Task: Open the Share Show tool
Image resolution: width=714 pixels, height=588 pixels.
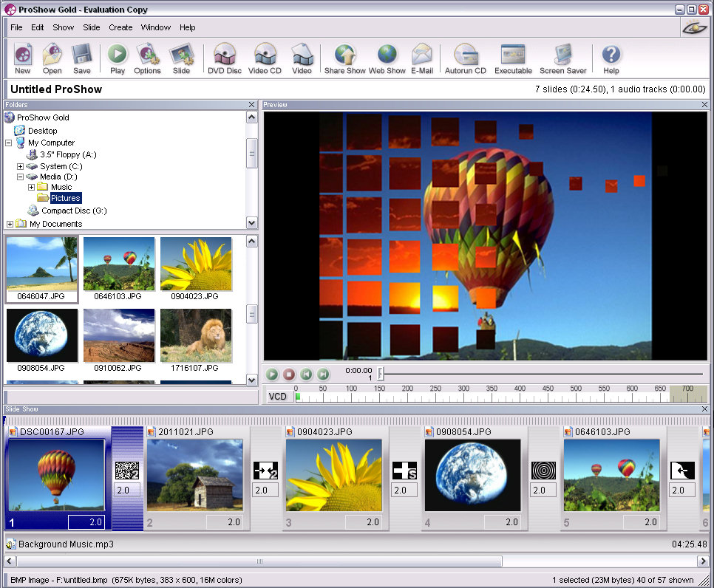Action: [345, 56]
